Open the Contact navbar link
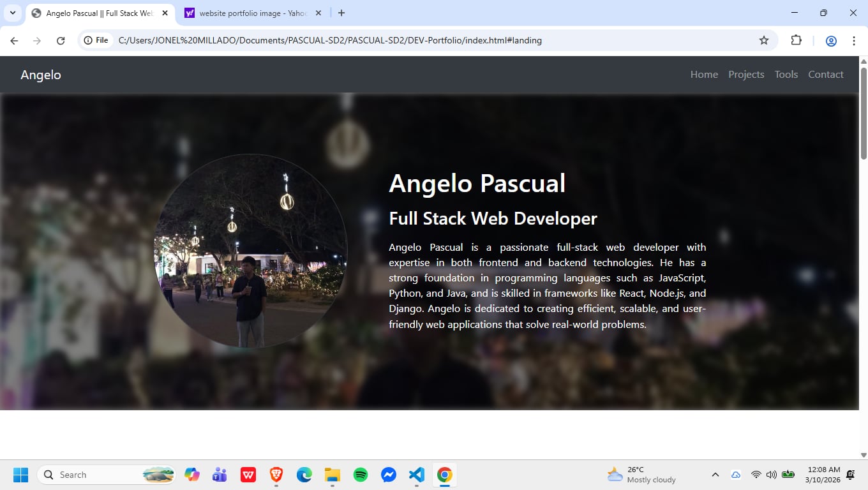This screenshot has height=490, width=868. pyautogui.click(x=825, y=75)
